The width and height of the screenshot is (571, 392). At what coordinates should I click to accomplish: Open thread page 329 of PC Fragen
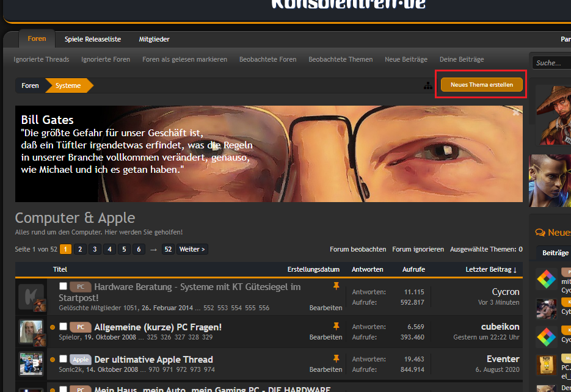(207, 338)
